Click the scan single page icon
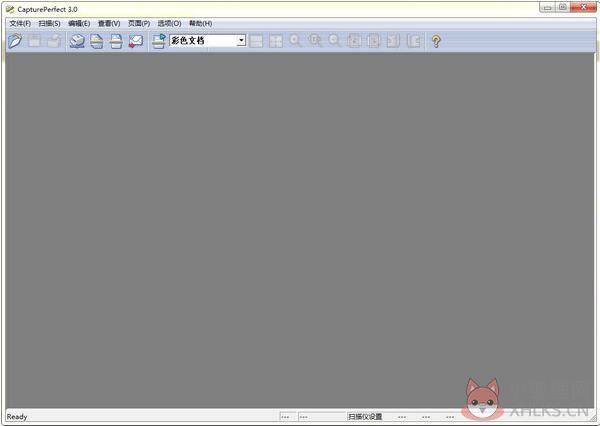The image size is (600, 426). [x=116, y=41]
